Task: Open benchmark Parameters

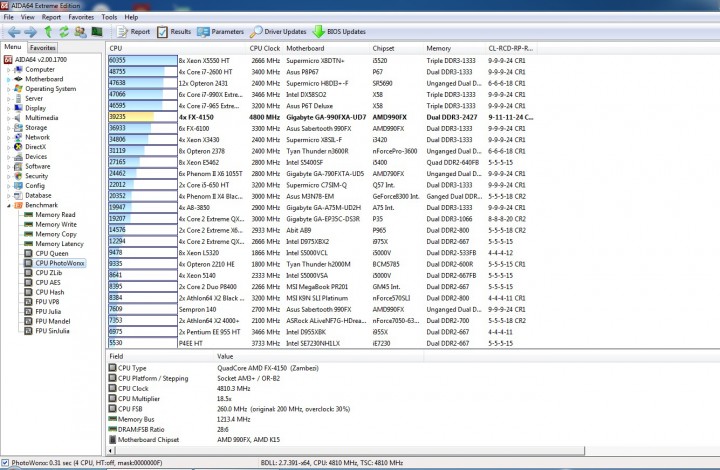Action: click(x=220, y=32)
